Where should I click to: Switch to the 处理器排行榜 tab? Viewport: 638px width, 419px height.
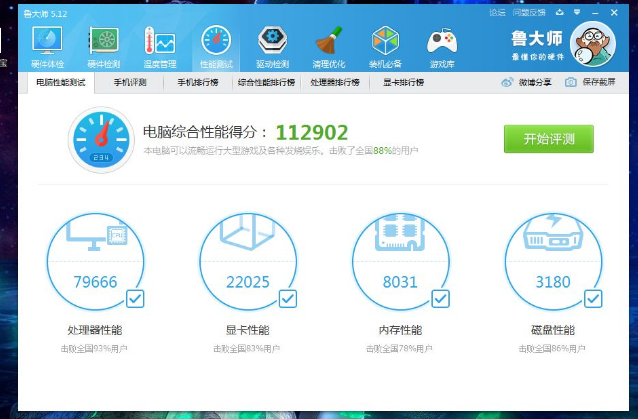[335, 83]
